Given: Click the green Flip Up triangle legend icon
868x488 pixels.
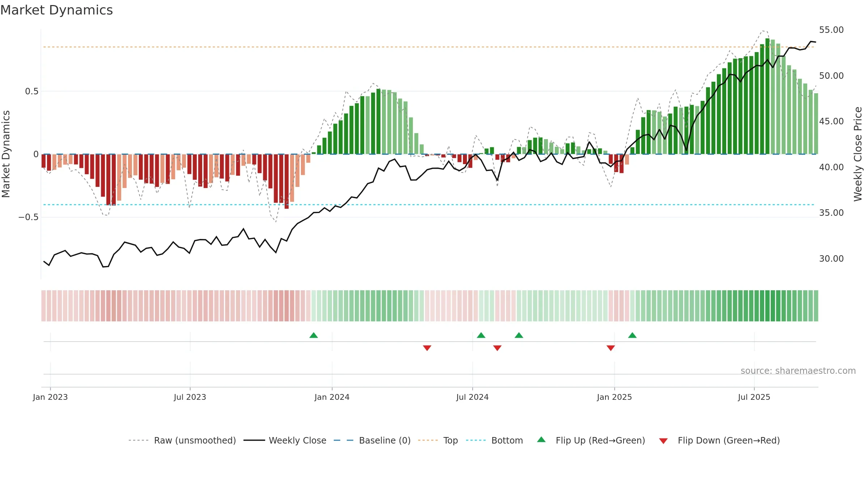Looking at the screenshot, I should point(541,440).
